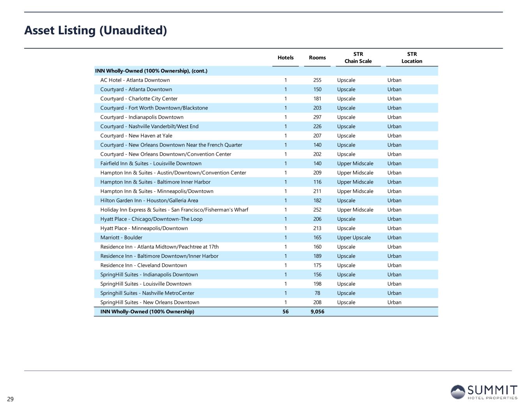The height and width of the screenshot is (411, 532).
Task: Click the Summit Hotel Properties mountain logo
Action: [458, 392]
